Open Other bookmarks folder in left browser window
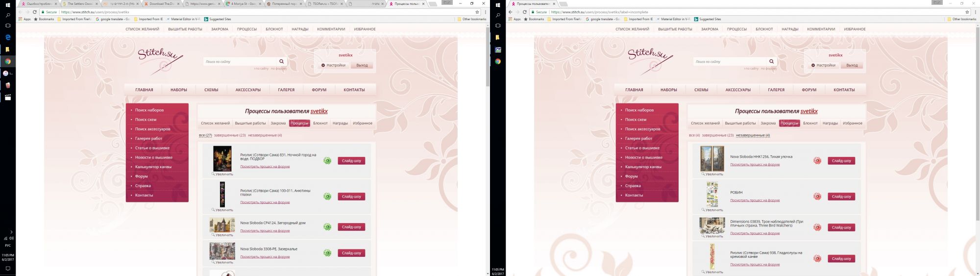This screenshot has width=980, height=276. click(x=471, y=19)
